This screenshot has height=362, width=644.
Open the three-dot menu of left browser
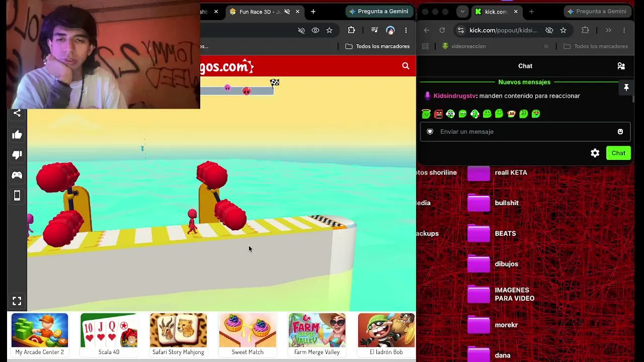point(406,30)
